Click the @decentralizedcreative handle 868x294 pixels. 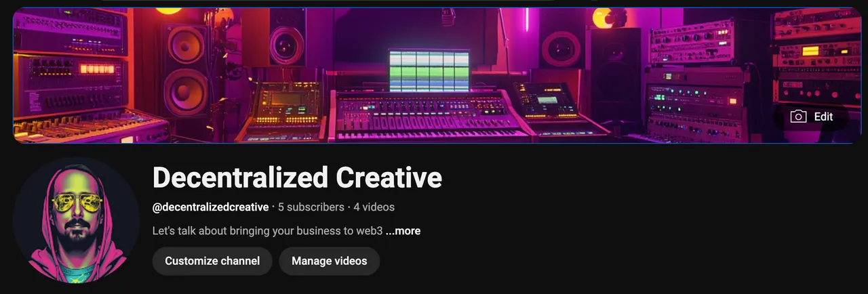pyautogui.click(x=210, y=207)
